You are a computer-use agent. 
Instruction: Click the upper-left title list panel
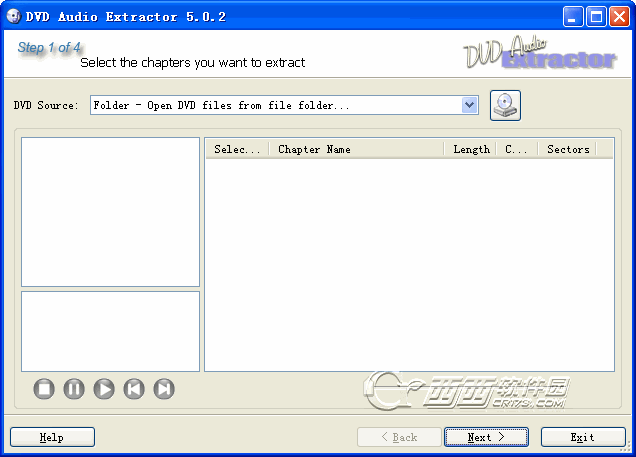point(110,212)
